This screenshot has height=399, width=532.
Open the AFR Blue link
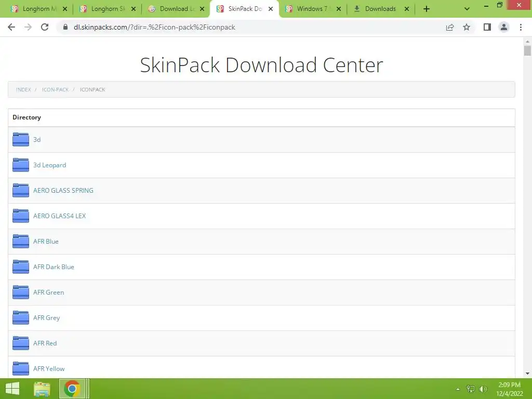46,241
